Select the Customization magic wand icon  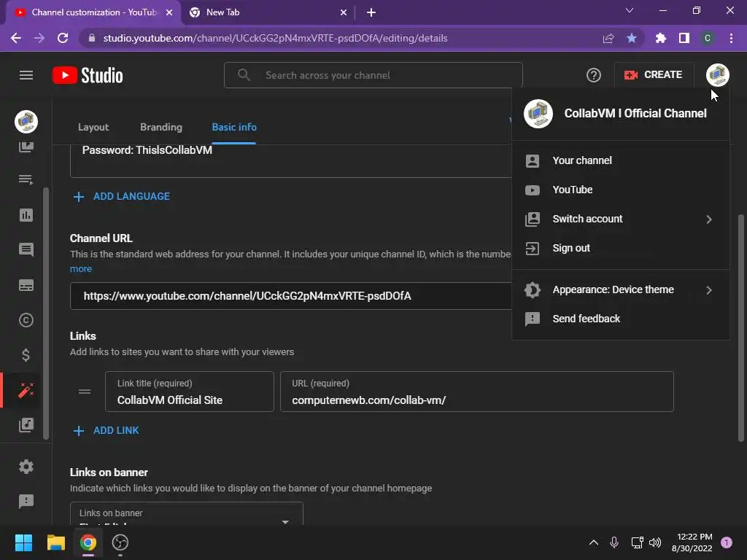pos(26,390)
